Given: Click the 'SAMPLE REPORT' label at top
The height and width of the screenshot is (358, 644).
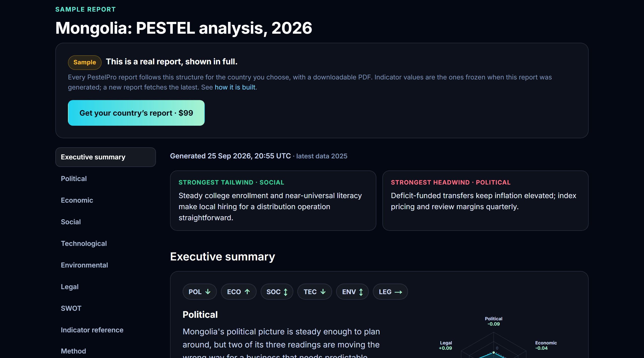Looking at the screenshot, I should pos(86,10).
